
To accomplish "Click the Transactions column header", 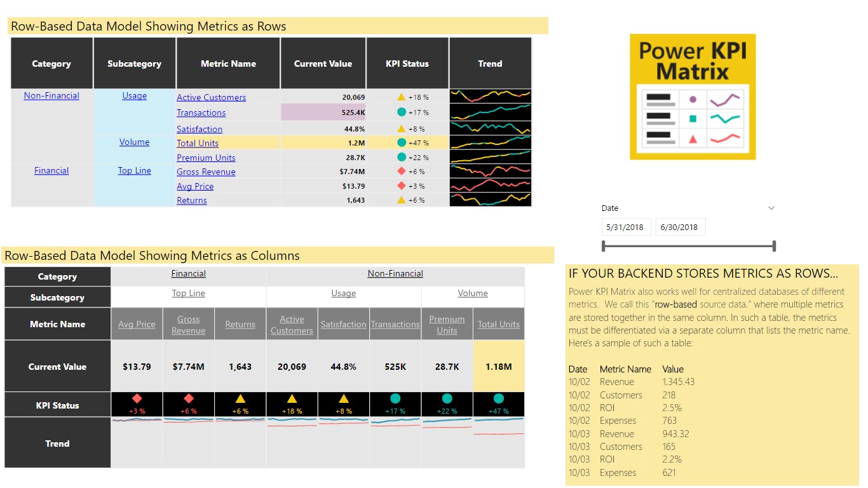I will [395, 324].
